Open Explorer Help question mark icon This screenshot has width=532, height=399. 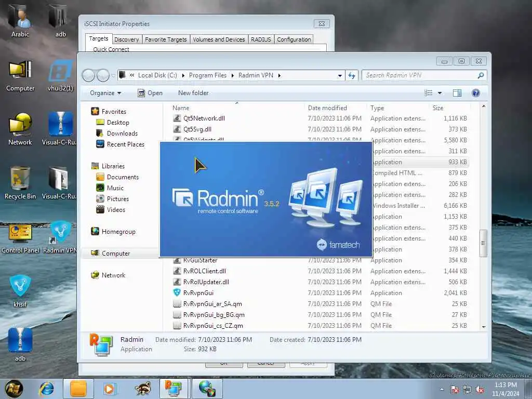click(476, 93)
